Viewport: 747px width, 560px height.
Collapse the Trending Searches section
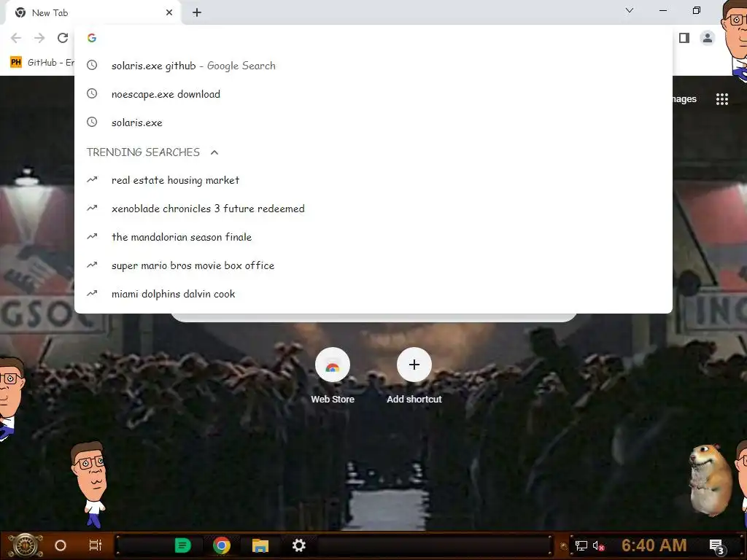tap(214, 152)
